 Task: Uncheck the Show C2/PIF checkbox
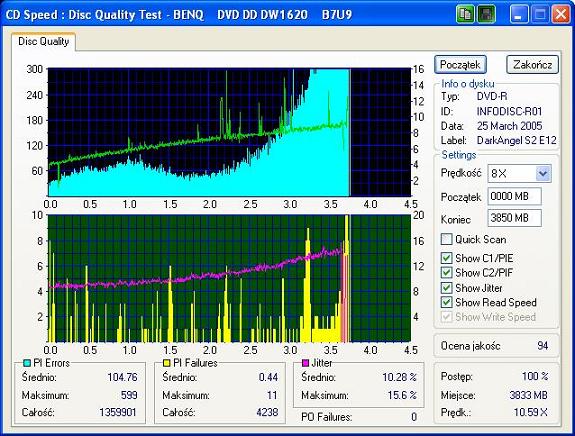tap(446, 273)
